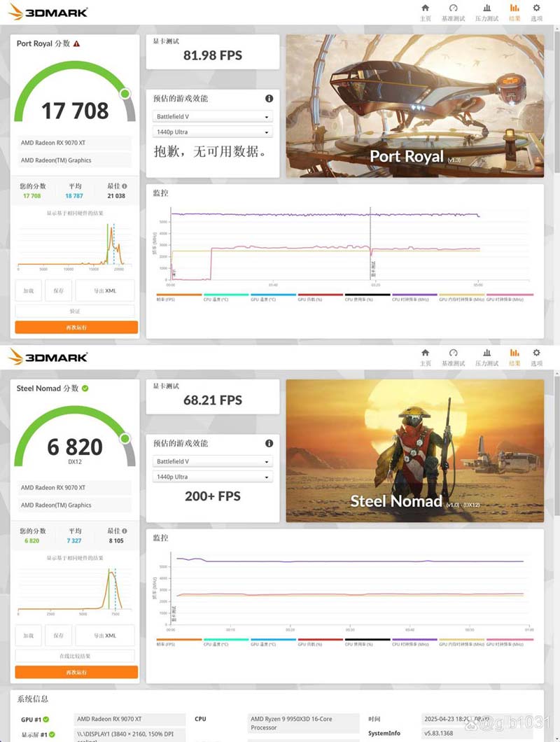Open 1440p Ultra dropdown in Port Royal window
This screenshot has width=560, height=742.
coord(213,132)
